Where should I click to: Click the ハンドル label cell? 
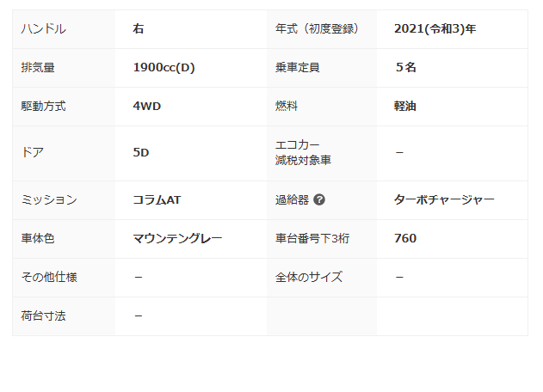pos(43,29)
